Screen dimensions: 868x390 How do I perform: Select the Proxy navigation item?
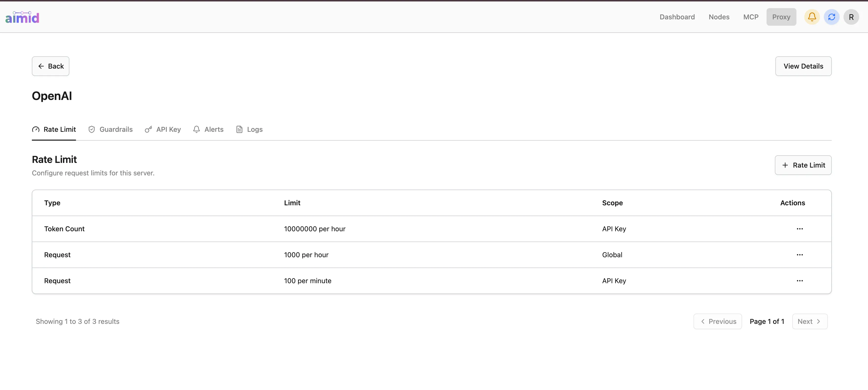pos(781,17)
